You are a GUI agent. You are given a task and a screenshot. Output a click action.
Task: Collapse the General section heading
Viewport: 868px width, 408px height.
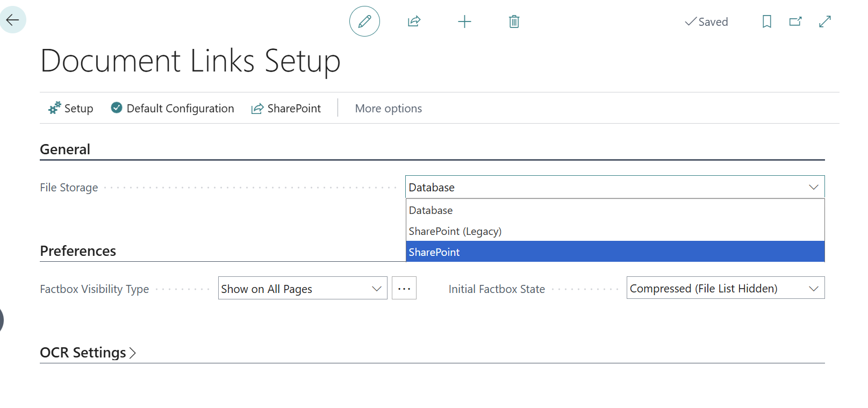[65, 149]
